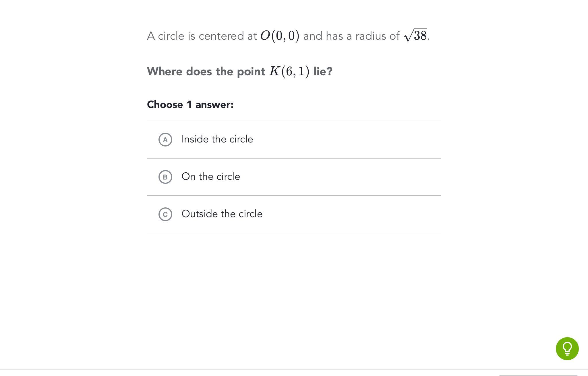Select radio option A
This screenshot has width=588, height=376.
165,140
